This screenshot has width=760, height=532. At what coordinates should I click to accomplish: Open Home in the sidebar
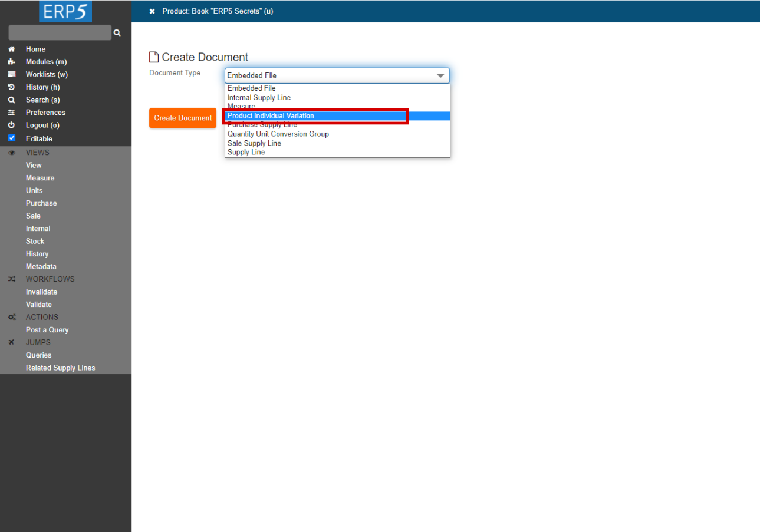[35, 49]
